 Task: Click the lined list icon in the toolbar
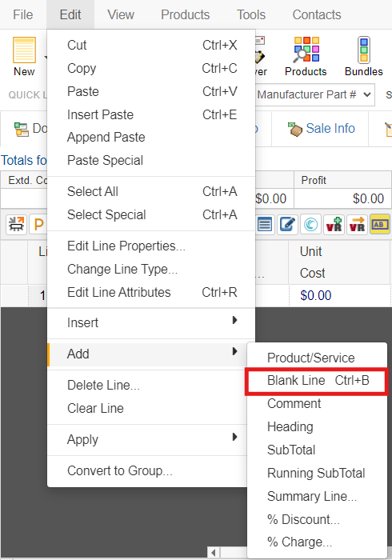pos(265,225)
